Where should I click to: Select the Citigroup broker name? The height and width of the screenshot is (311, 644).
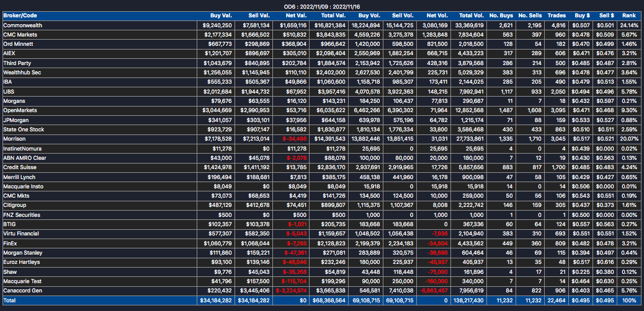click(x=14, y=205)
